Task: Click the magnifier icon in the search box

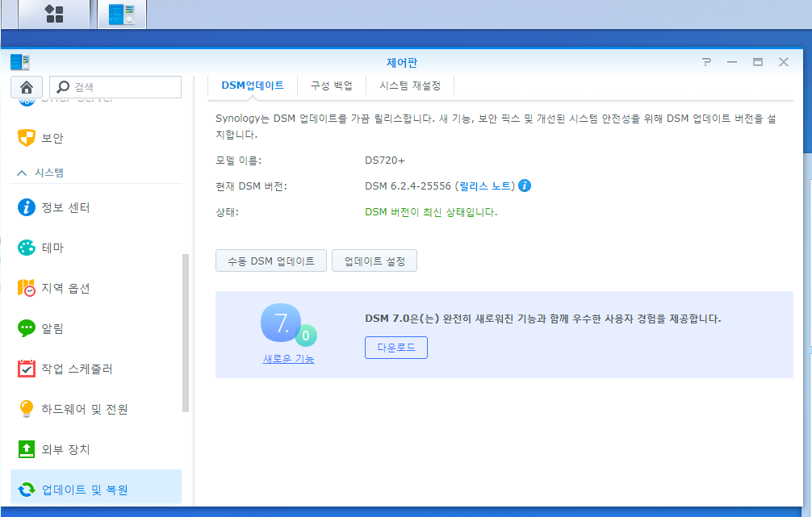Action: point(63,87)
